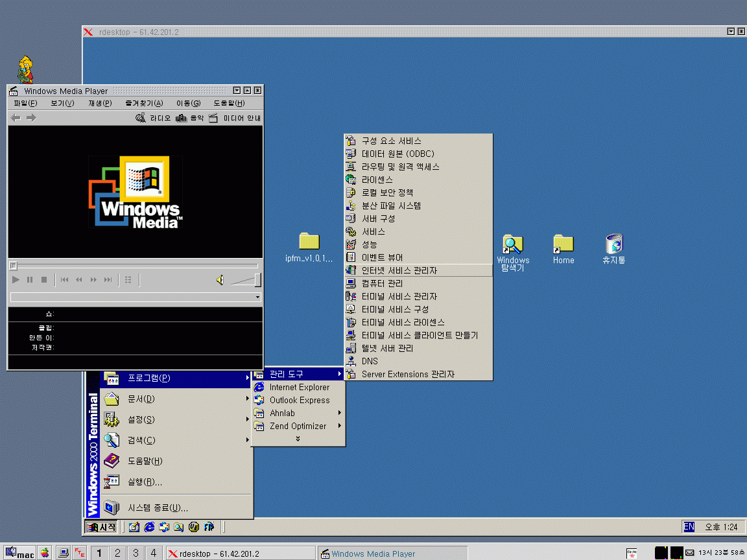Mute audio using the speaker icon
Screen dimensions: 747x560
click(x=220, y=279)
